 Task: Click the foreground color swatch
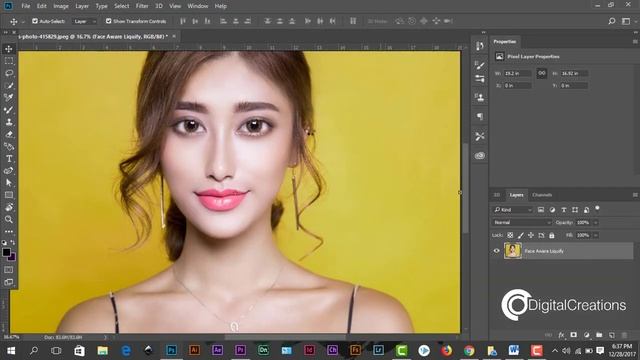pyautogui.click(x=6, y=252)
